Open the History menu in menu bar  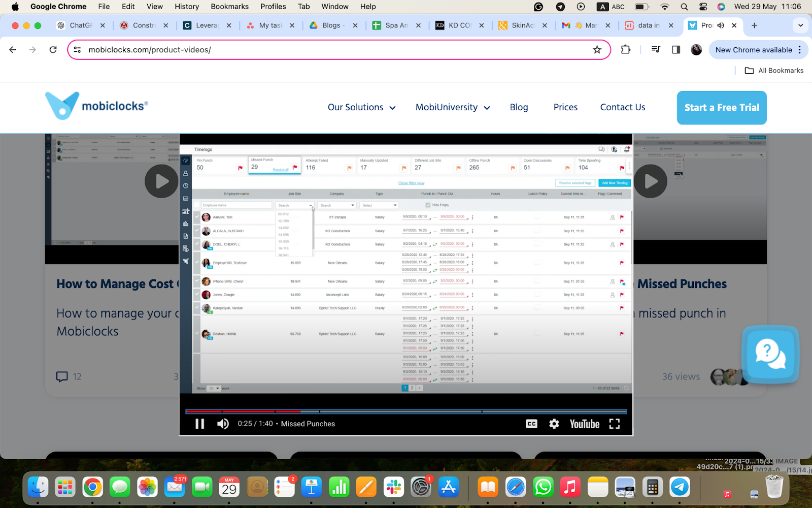187,7
